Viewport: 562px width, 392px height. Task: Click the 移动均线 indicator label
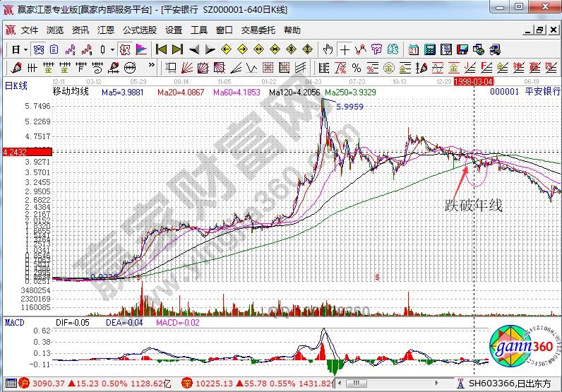pyautogui.click(x=71, y=91)
